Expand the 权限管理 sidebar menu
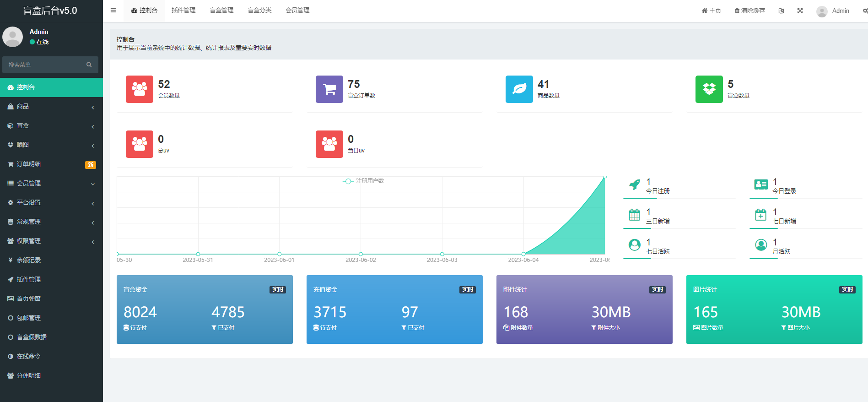 click(51, 241)
